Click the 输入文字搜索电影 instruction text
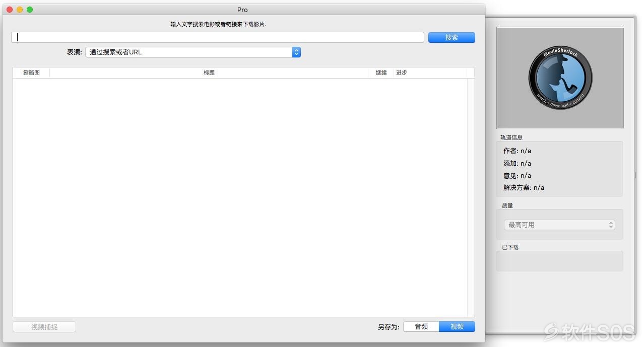Screen dimensions: 644x347 click(x=218, y=24)
